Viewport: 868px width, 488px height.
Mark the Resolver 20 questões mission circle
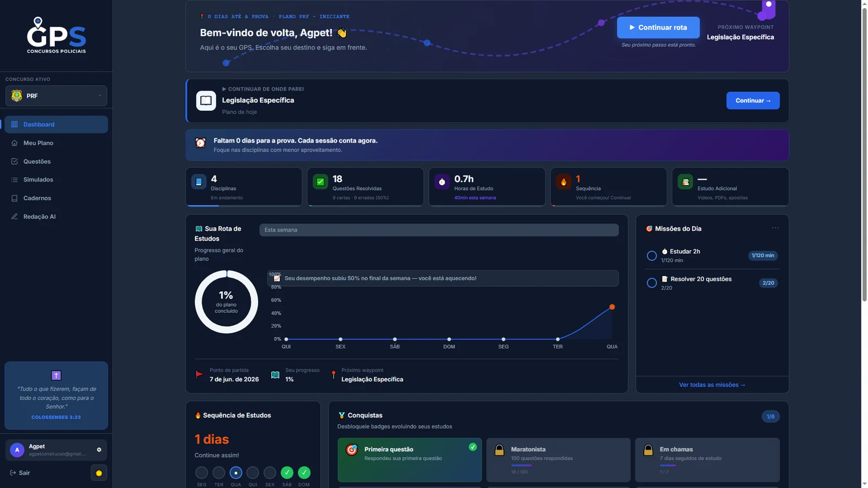click(x=652, y=283)
